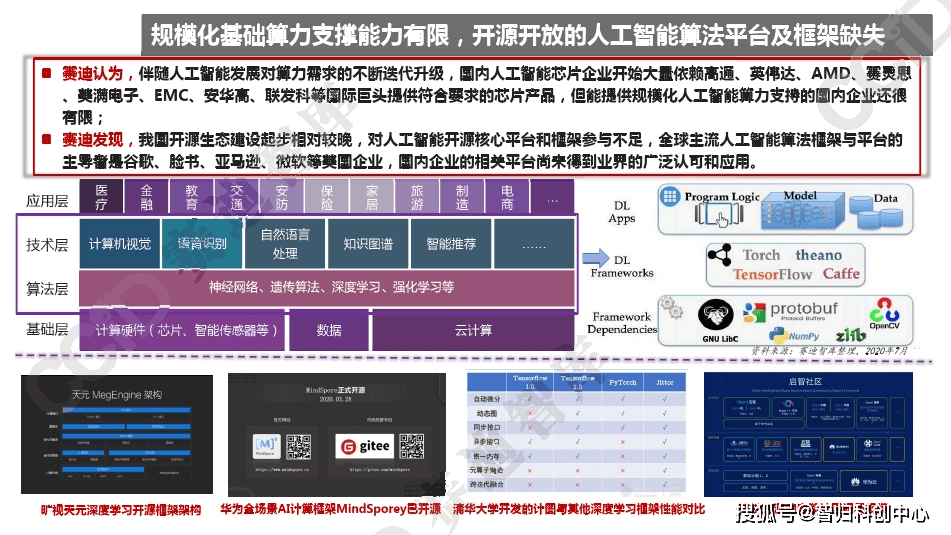The image size is (951, 535).
Task: Click the blue arrow pointing to DL Frameworks
Action: coord(596,258)
